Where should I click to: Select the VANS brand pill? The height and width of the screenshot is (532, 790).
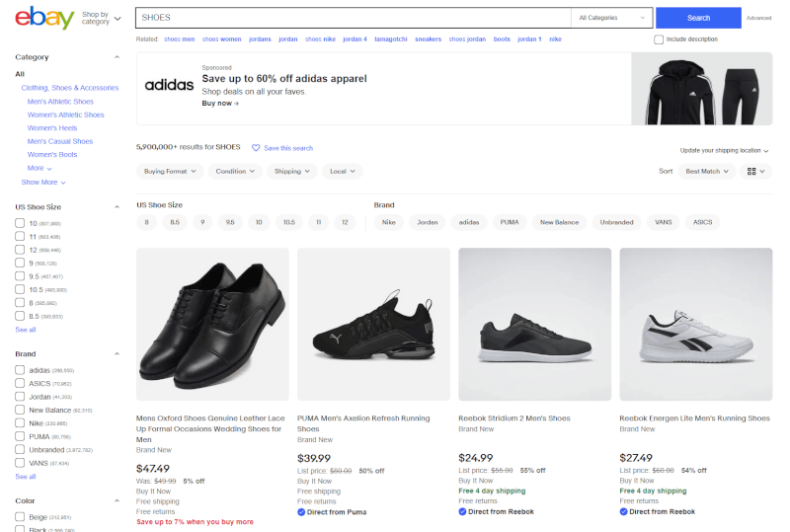point(663,222)
